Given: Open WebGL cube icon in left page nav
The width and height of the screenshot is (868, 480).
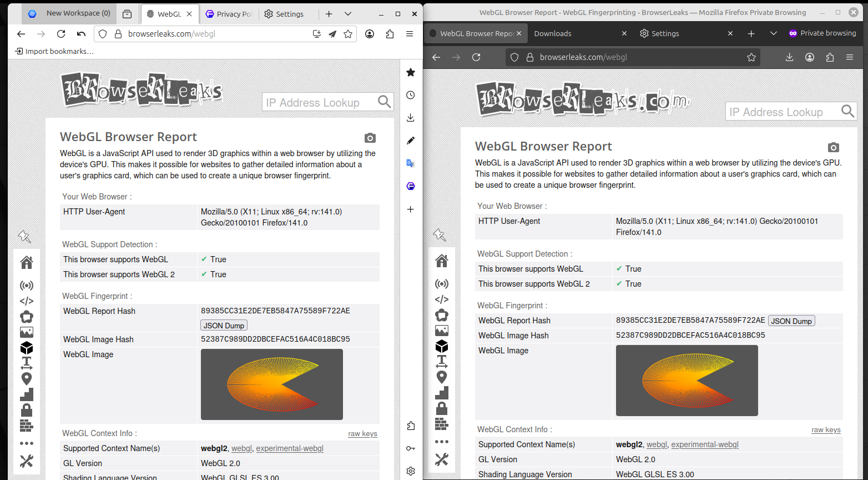Looking at the screenshot, I should coord(27,348).
